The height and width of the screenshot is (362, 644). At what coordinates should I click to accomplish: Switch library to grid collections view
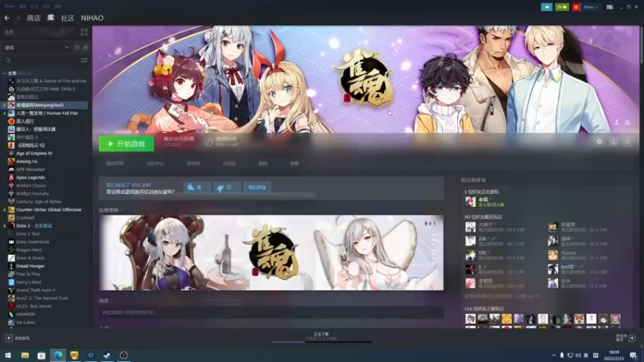tap(85, 32)
